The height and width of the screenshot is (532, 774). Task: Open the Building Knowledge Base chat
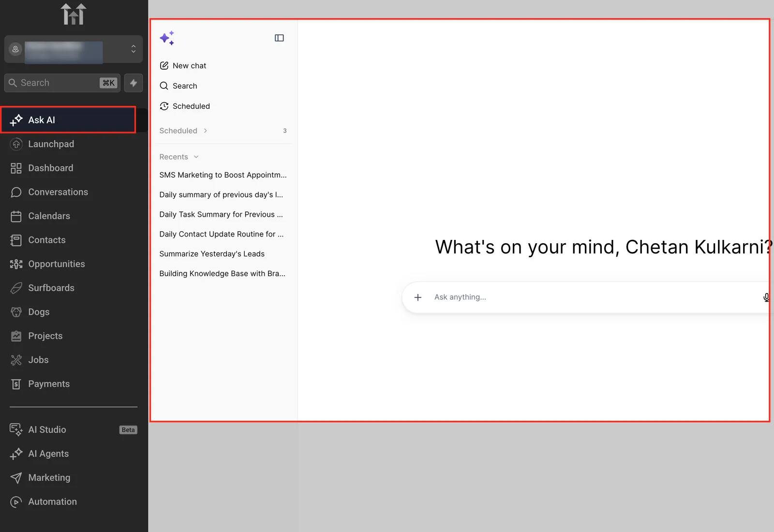coord(223,274)
